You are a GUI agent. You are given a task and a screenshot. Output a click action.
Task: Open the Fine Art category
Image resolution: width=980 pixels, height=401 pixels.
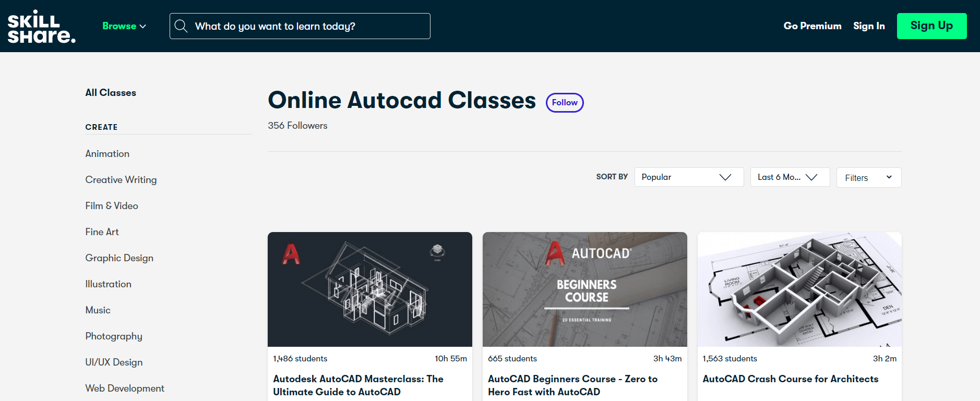102,232
